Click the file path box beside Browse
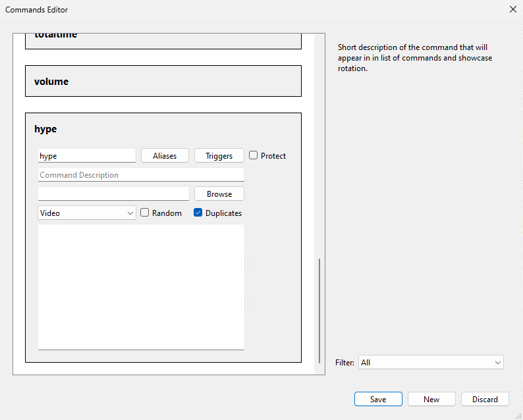This screenshot has width=523, height=420. click(113, 194)
